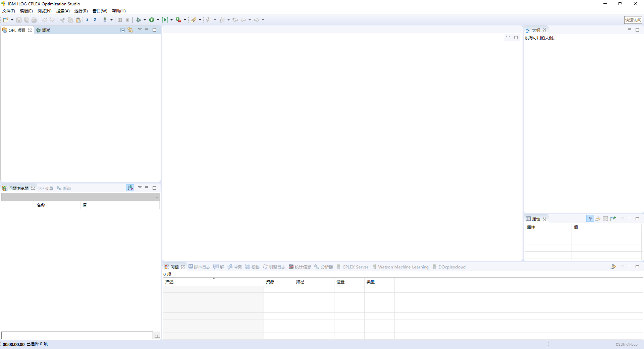Viewport: 644px width, 349px height.
Task: Open the problem browser solution combo box
Action: point(80,197)
